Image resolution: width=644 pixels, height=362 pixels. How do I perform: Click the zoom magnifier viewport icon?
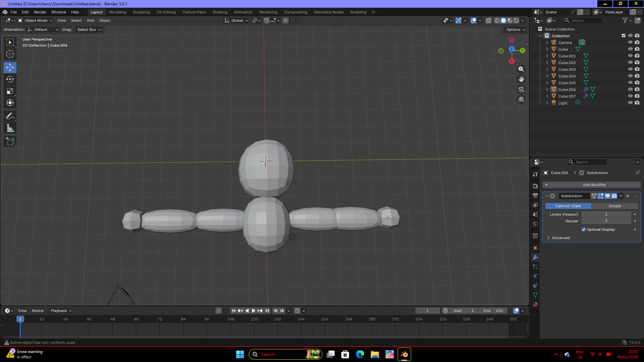point(521,69)
